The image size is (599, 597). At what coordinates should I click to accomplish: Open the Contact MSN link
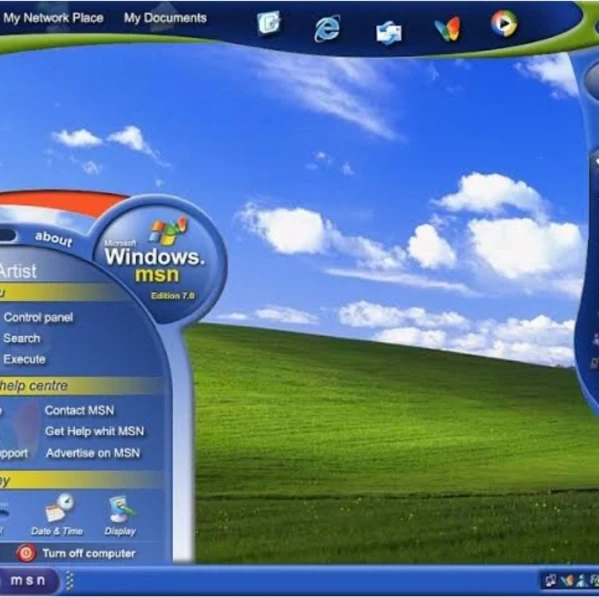pyautogui.click(x=79, y=410)
